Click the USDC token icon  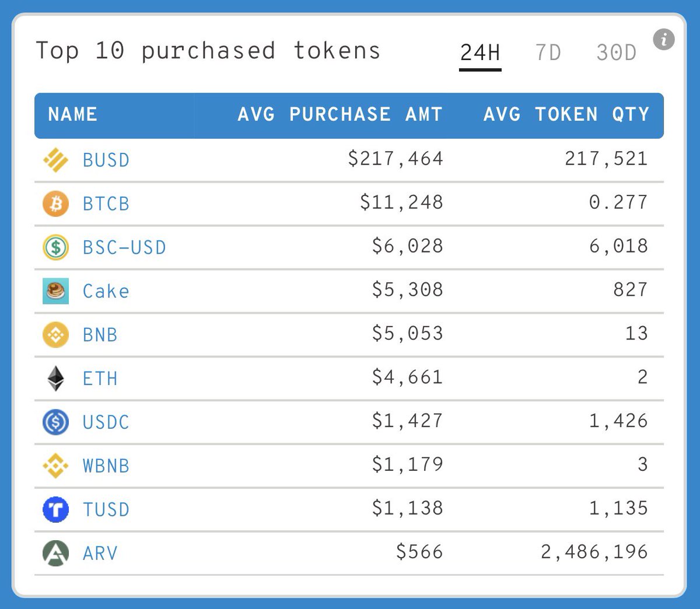(55, 422)
